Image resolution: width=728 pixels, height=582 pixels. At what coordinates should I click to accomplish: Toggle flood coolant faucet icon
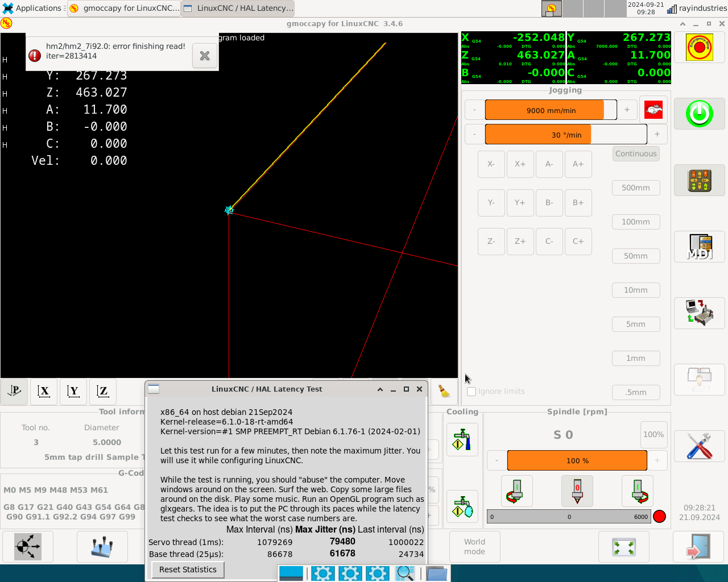(x=462, y=439)
